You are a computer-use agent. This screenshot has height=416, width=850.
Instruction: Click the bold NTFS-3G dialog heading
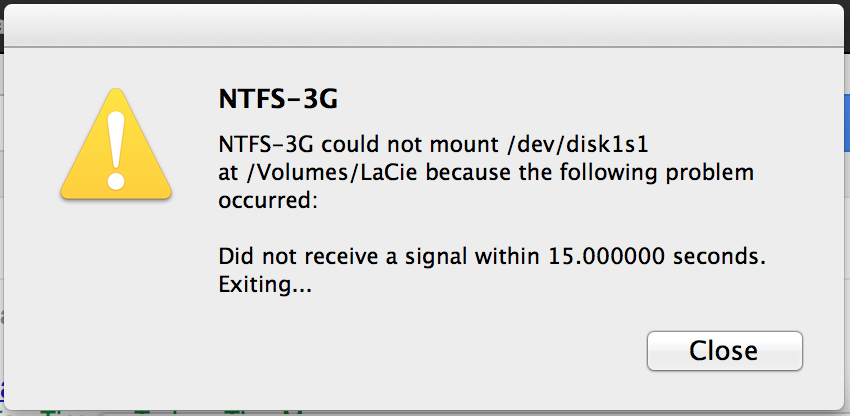278,99
